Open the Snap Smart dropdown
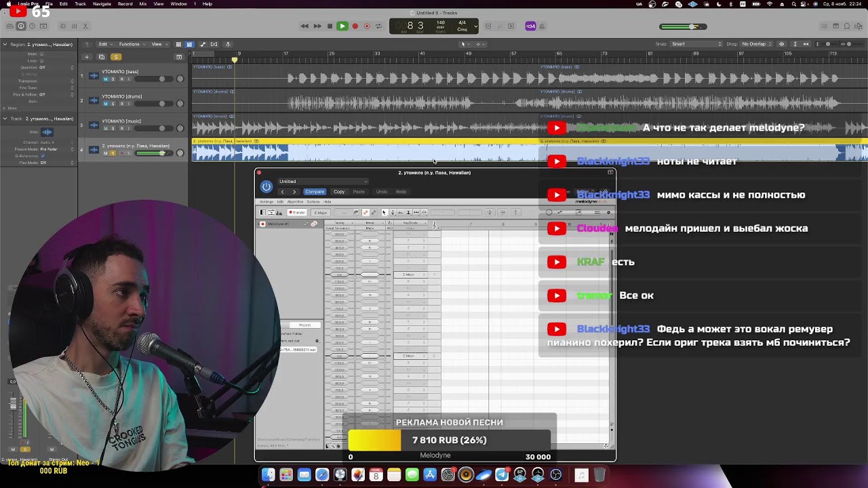The image size is (868, 488). pyautogui.click(x=696, y=44)
